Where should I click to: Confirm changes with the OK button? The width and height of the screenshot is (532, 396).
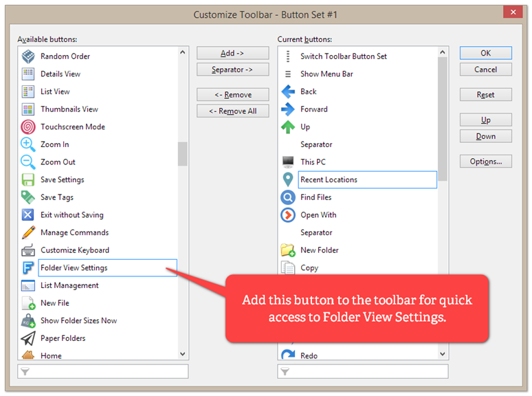[x=485, y=53]
